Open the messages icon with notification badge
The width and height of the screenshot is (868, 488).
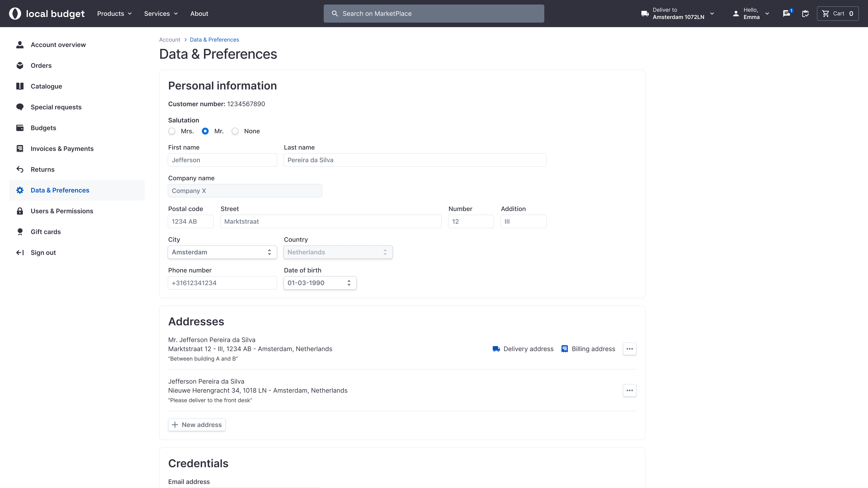point(787,14)
